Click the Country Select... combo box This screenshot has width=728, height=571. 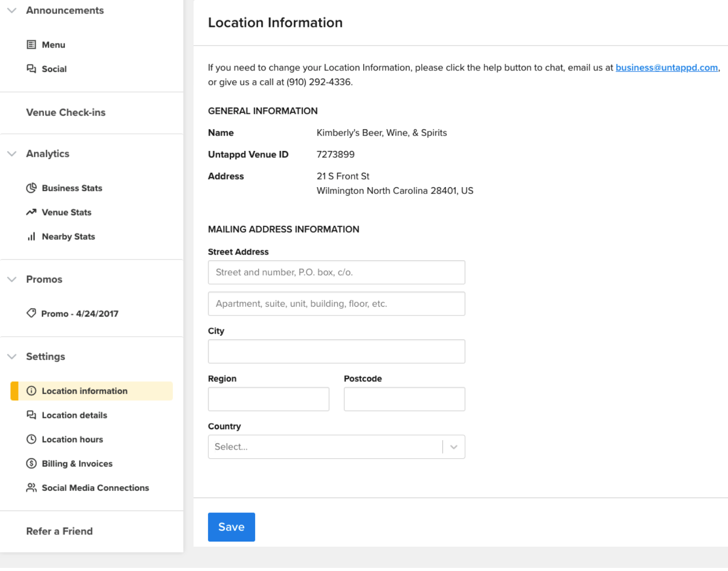click(x=336, y=447)
